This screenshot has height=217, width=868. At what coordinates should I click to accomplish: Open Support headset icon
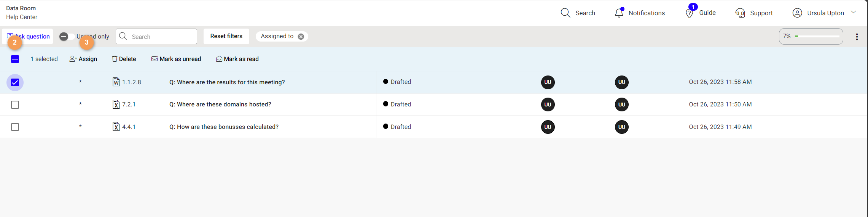tap(740, 13)
